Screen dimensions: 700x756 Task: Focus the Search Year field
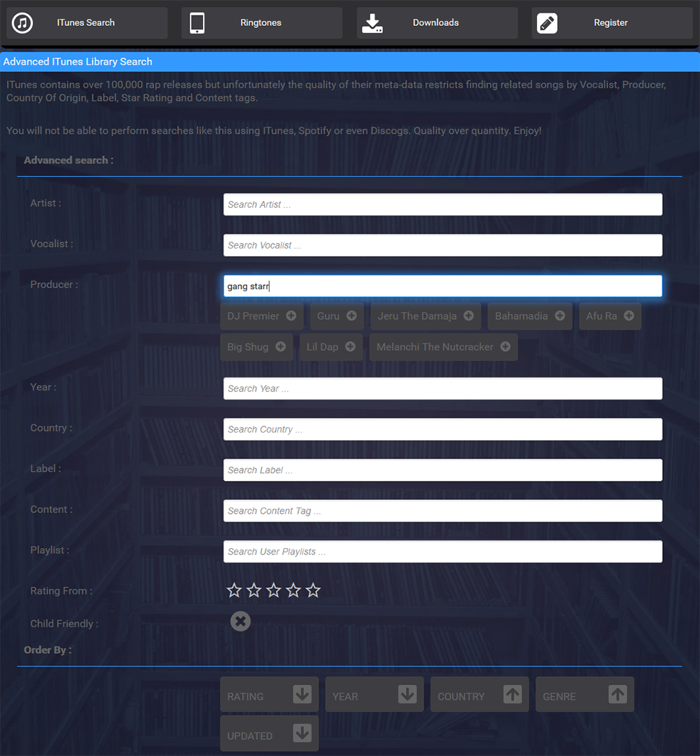[442, 388]
